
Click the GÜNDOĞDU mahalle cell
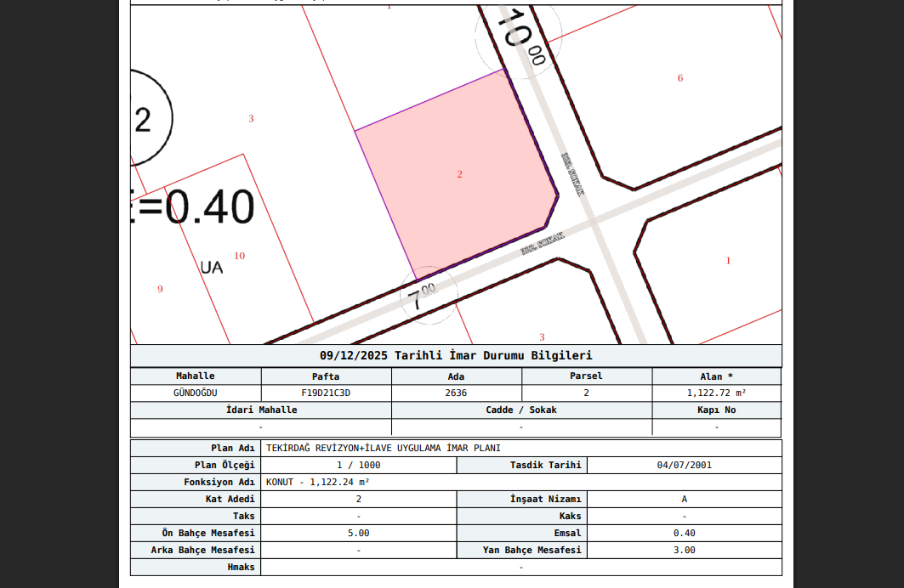[196, 393]
